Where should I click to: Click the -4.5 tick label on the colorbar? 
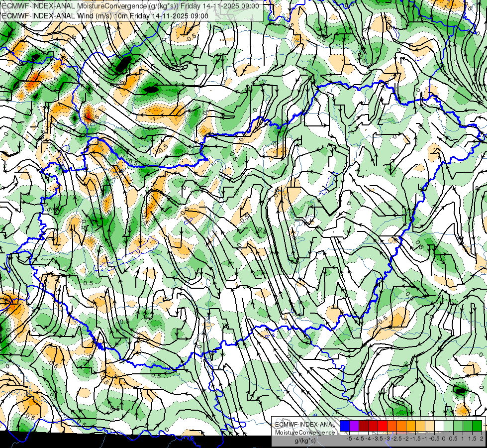(359, 439)
